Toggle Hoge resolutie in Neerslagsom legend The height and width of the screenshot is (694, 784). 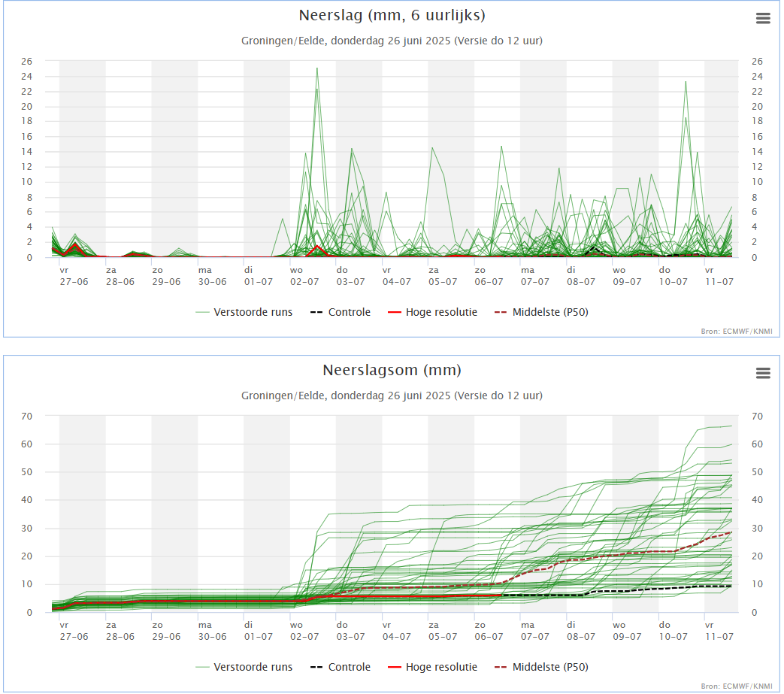(432, 667)
